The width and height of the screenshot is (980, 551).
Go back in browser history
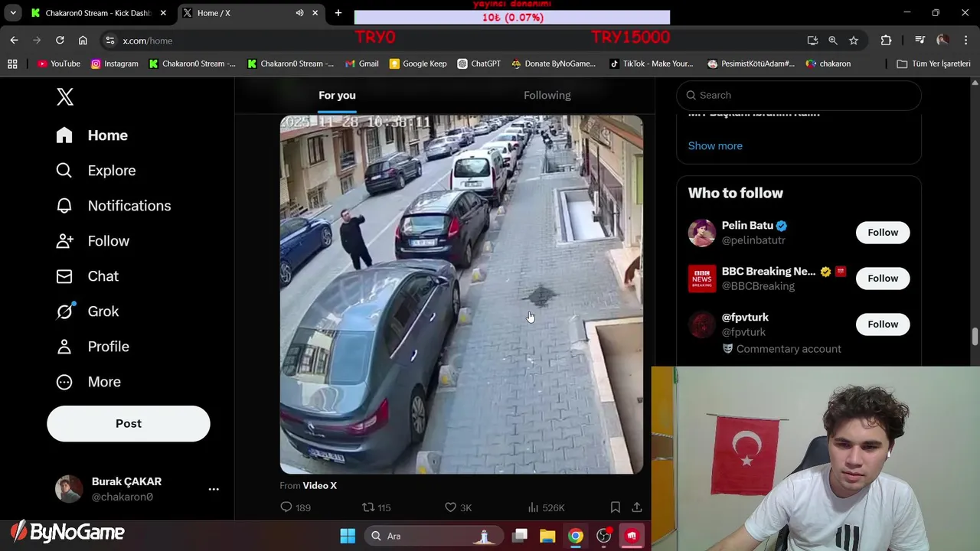14,41
